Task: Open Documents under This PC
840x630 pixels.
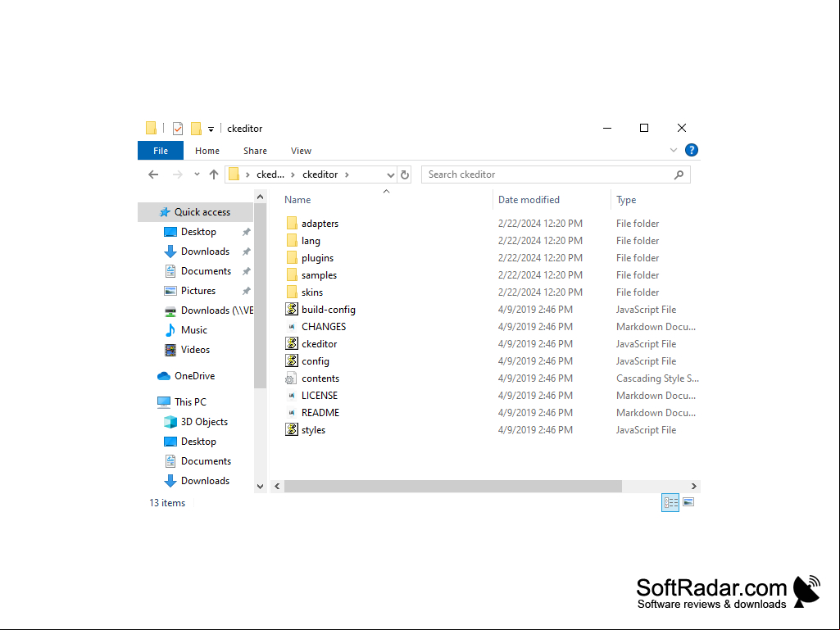Action: click(206, 461)
